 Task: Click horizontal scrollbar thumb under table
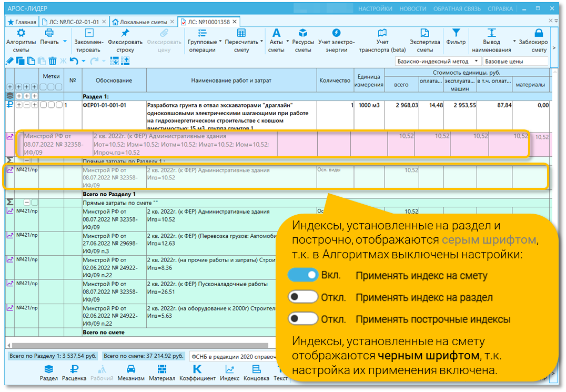coord(140,345)
